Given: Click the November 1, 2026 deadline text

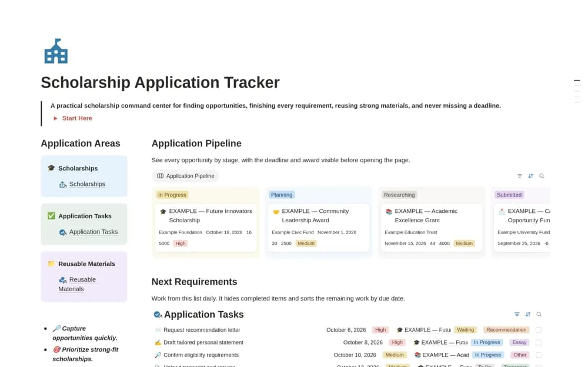Looking at the screenshot, I should 337,232.
